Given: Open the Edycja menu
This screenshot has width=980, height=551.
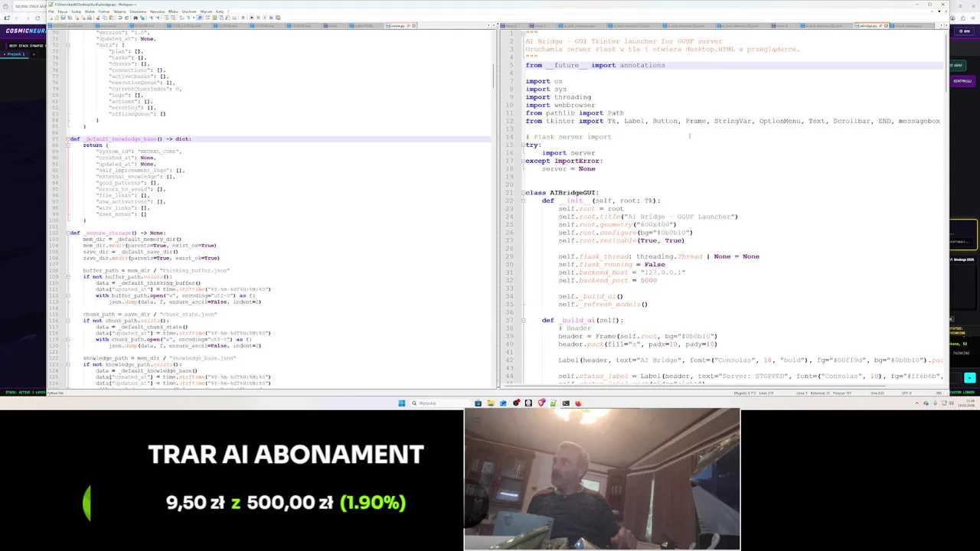Looking at the screenshot, I should pyautogui.click(x=63, y=11).
